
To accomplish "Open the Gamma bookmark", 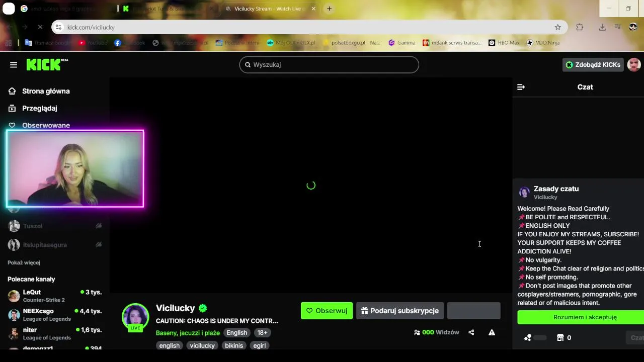I will 401,43.
